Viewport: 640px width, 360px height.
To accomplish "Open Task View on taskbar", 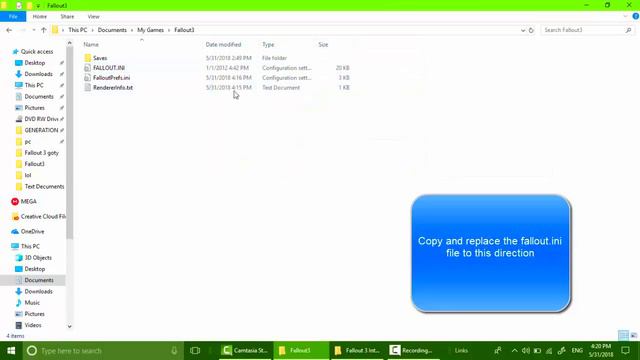I will (195, 351).
